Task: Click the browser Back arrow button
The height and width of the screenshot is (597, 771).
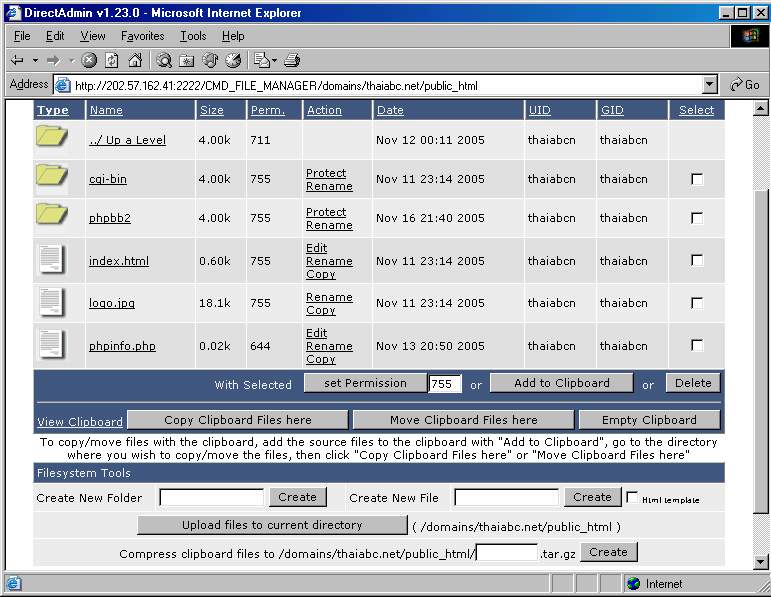Action: point(18,60)
